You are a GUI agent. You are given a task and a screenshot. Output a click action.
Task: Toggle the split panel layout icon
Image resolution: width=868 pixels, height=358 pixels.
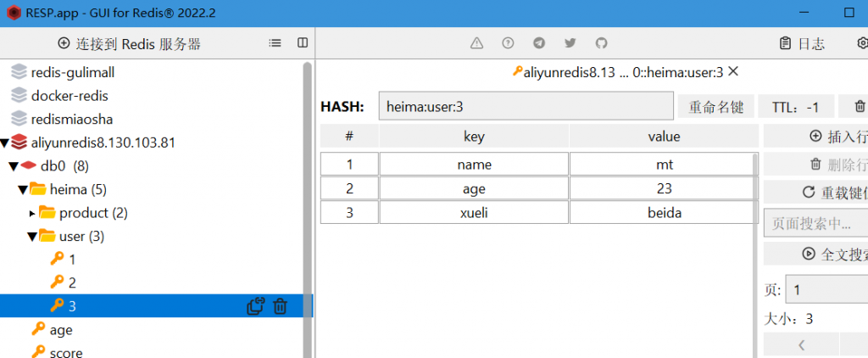pyautogui.click(x=303, y=43)
